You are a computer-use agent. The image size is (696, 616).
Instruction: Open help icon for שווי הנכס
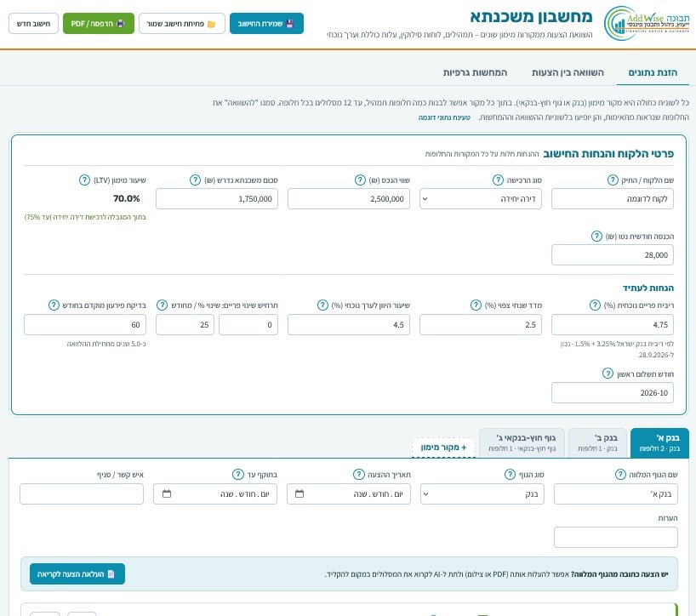360,180
